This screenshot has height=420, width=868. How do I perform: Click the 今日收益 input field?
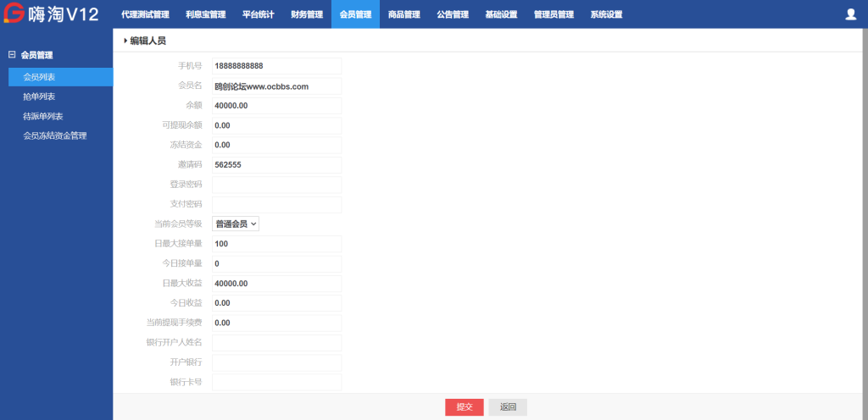pyautogui.click(x=277, y=303)
